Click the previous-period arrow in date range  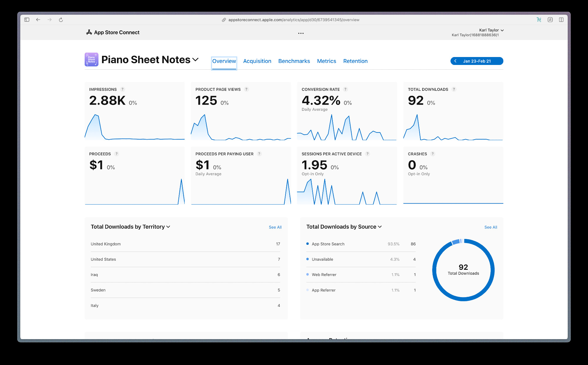coord(455,61)
